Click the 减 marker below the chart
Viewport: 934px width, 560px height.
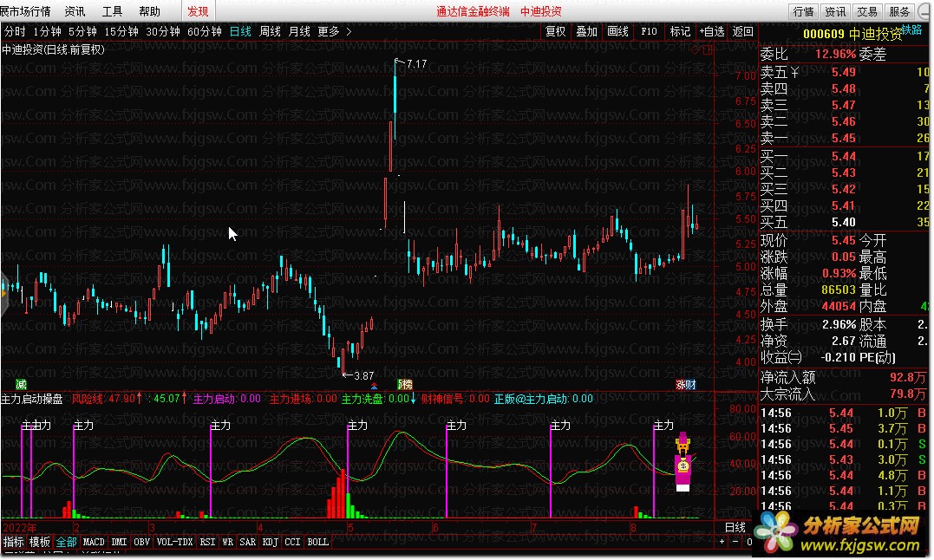coord(21,384)
